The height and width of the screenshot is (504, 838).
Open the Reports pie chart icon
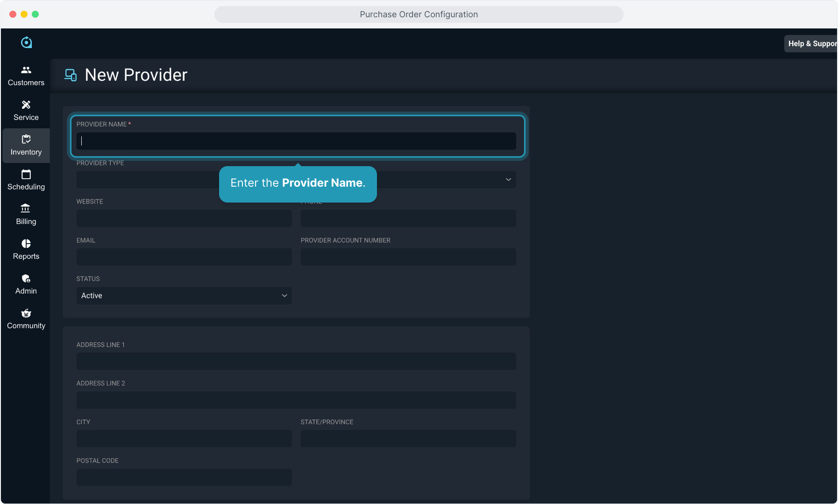[x=26, y=244]
